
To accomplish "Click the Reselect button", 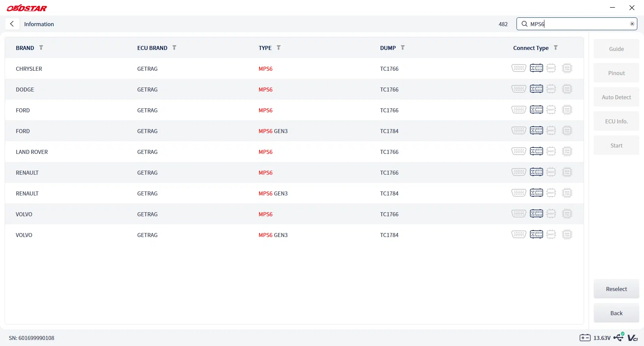I will click(616, 289).
